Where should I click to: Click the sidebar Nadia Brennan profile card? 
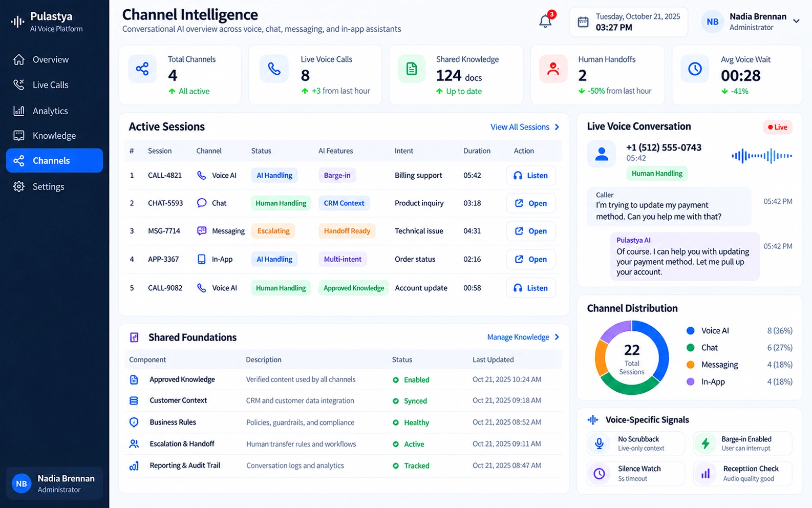click(x=54, y=483)
